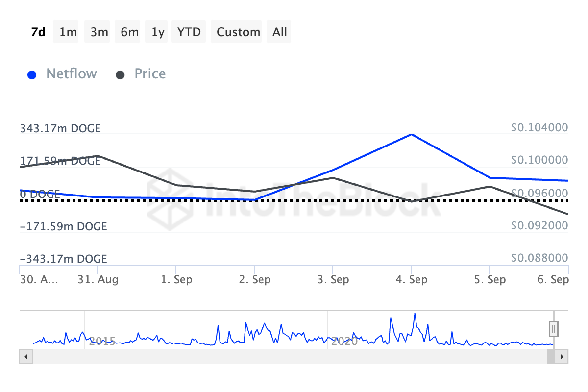This screenshot has width=588, height=392.
Task: Switch chart to YTD range
Action: tap(189, 32)
